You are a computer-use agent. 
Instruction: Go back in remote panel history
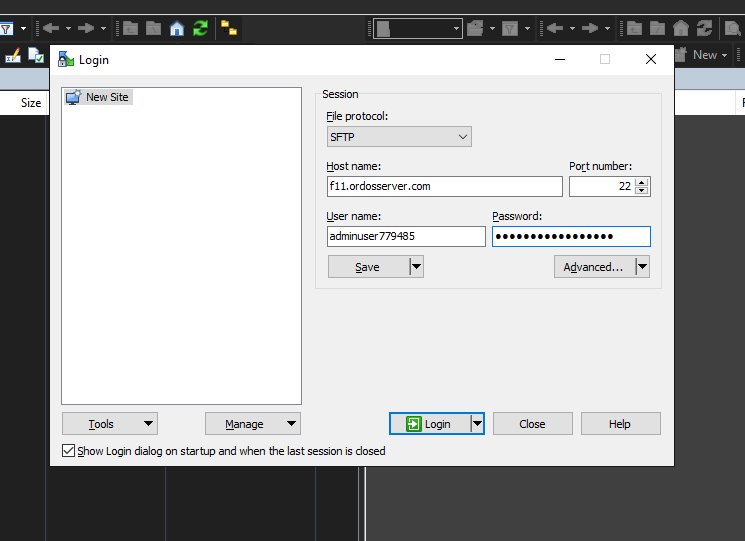click(x=555, y=28)
